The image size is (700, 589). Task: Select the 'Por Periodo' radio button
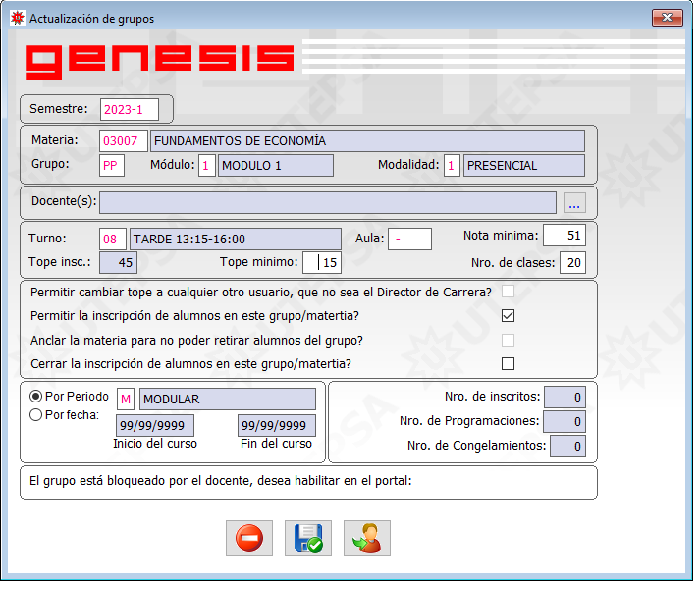[35, 396]
